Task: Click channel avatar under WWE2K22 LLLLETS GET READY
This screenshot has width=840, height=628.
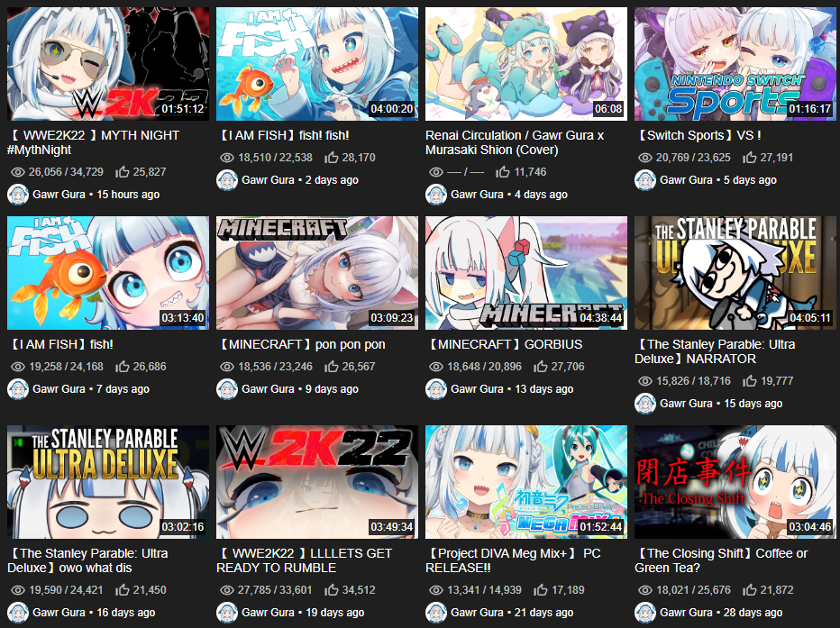Action: [226, 613]
